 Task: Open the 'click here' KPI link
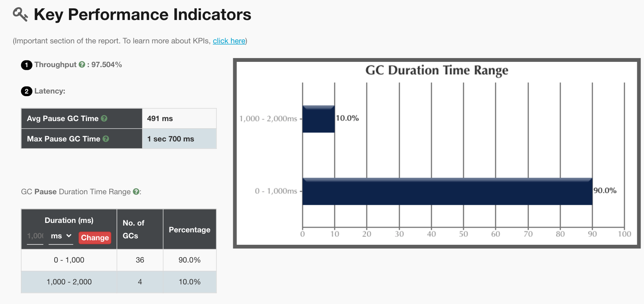[229, 41]
